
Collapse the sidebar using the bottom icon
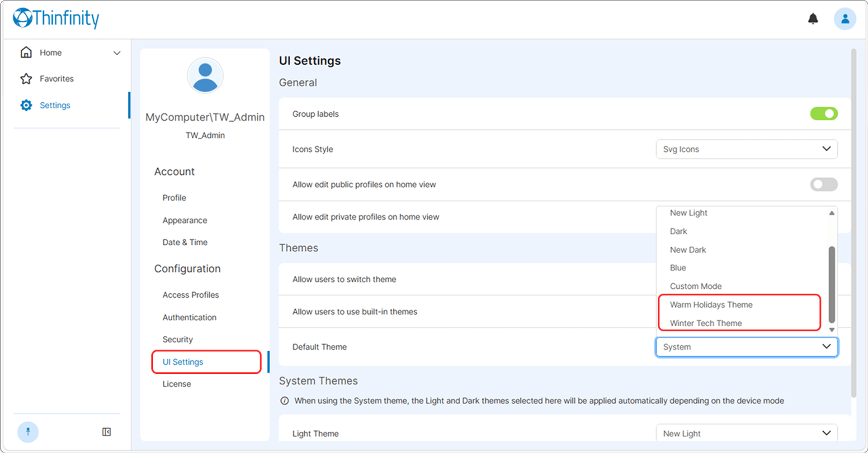106,432
